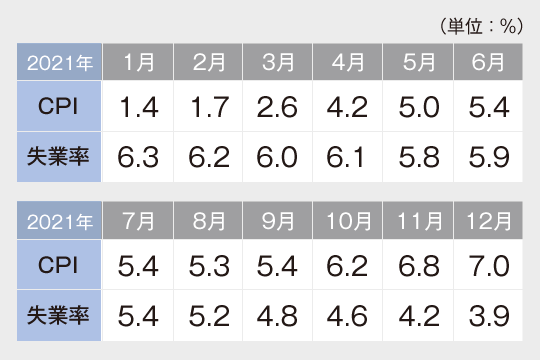
Task: Click the 12月 column header
Action: (488, 220)
